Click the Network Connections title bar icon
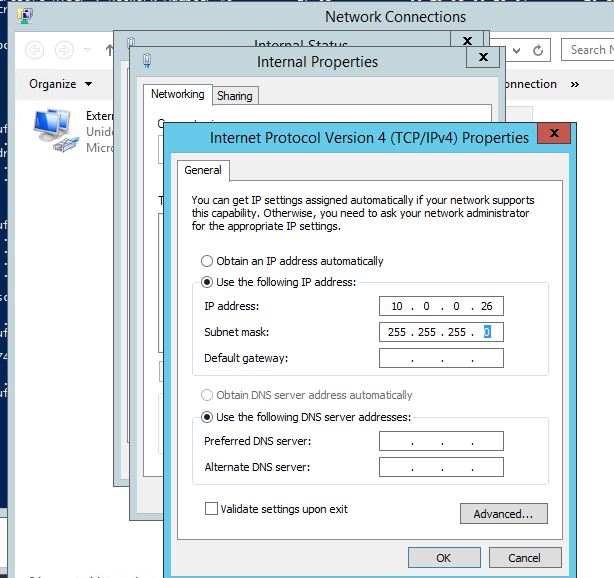 [23, 17]
